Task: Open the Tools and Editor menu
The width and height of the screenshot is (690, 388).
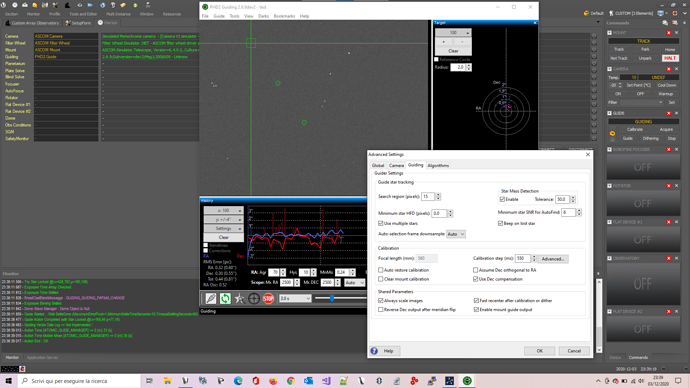Action: [x=83, y=14]
